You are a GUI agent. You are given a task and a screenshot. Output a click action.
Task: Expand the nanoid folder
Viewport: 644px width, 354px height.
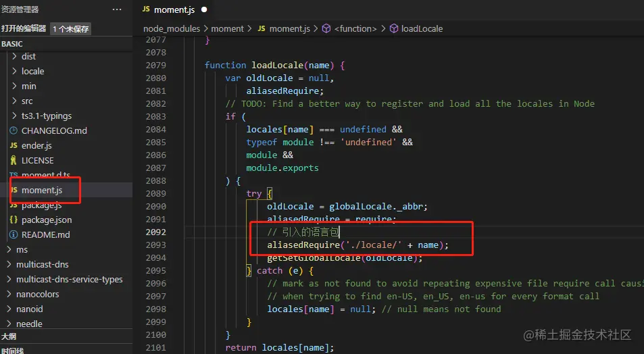[x=9, y=309]
